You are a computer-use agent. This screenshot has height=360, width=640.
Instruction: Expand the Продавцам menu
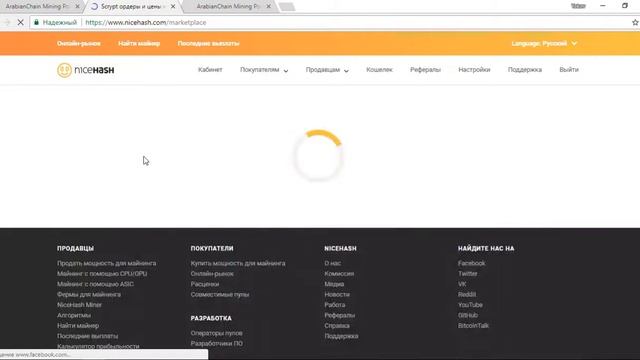click(x=327, y=70)
